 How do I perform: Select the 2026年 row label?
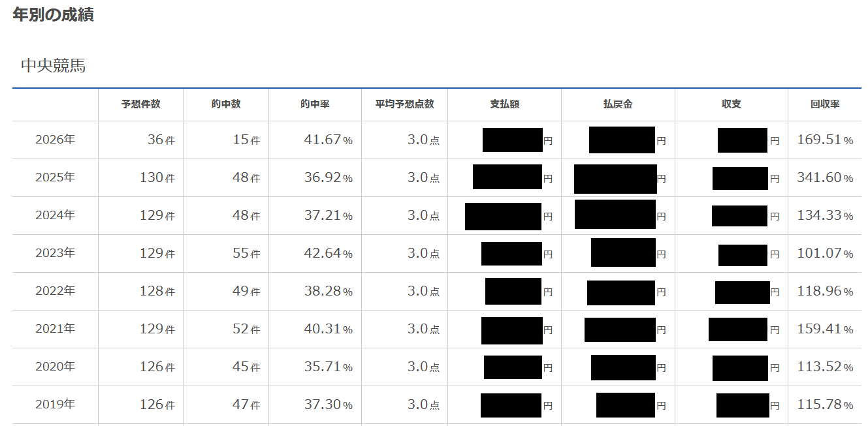pyautogui.click(x=56, y=140)
